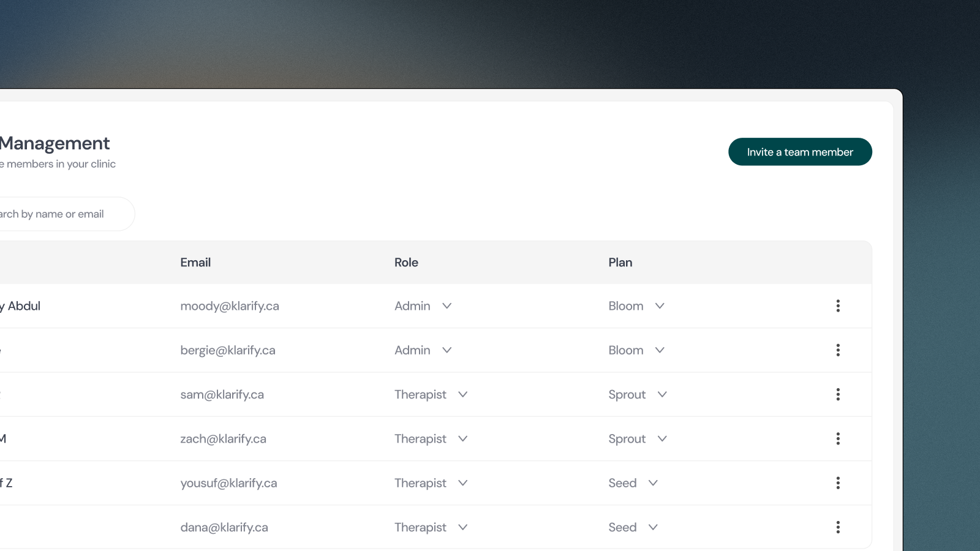Viewport: 980px width, 551px height.
Task: Open the three-dot menu for bergie@klarify.ca
Action: pos(838,350)
